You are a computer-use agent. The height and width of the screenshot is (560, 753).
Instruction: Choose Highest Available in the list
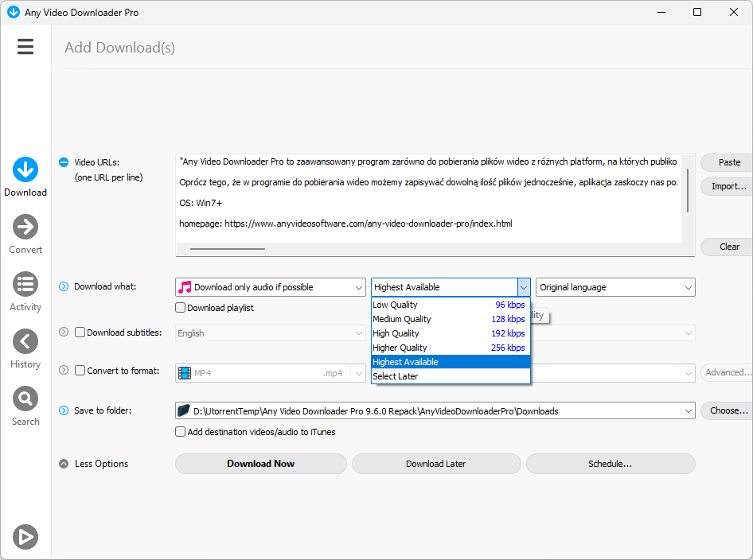[451, 362]
